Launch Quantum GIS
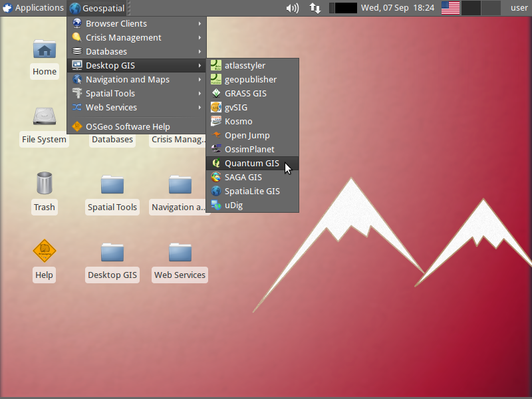 click(253, 163)
